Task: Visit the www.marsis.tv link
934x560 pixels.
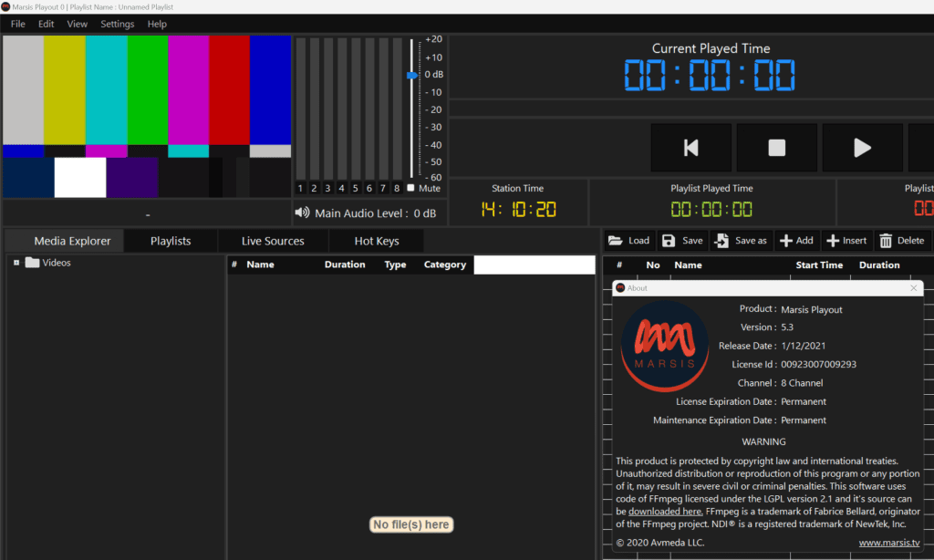Action: [x=888, y=543]
